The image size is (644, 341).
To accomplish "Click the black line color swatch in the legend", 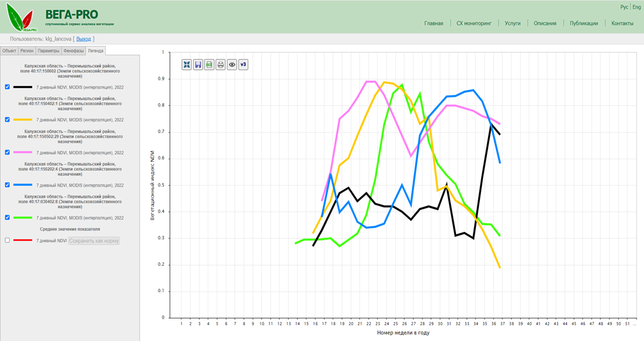I will [22, 87].
